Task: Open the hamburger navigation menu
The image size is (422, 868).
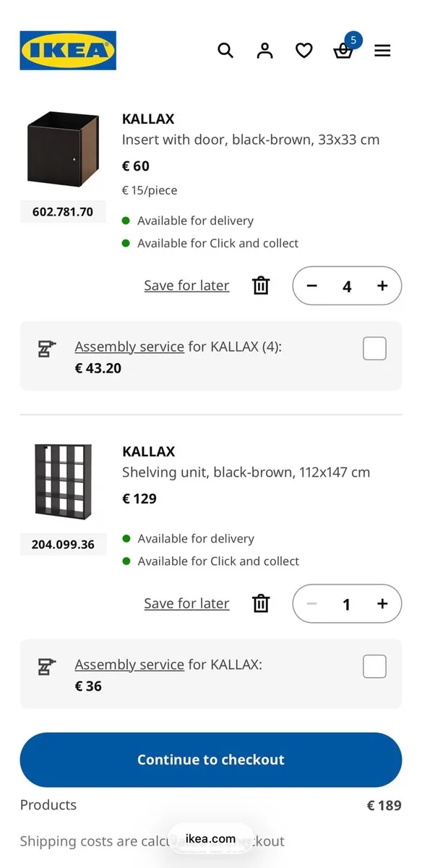Action: tap(382, 51)
